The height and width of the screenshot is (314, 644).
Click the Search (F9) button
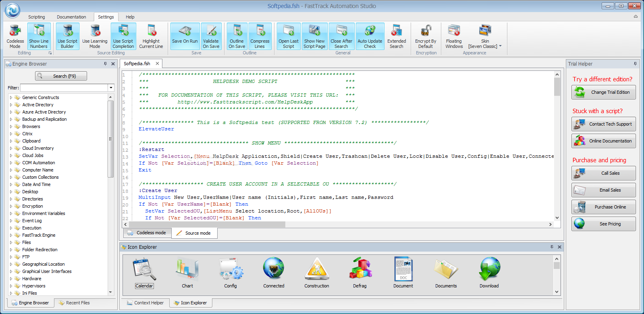pyautogui.click(x=61, y=76)
